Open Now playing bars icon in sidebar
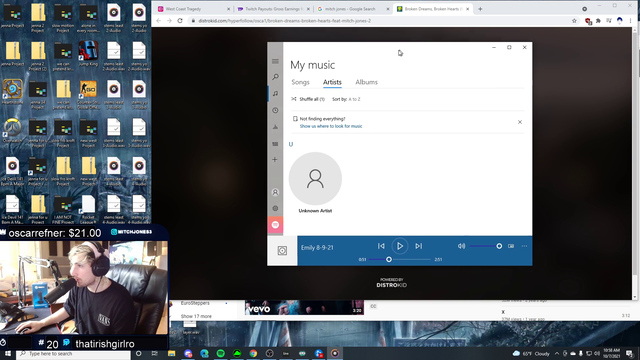640x360 pixels. tap(275, 127)
